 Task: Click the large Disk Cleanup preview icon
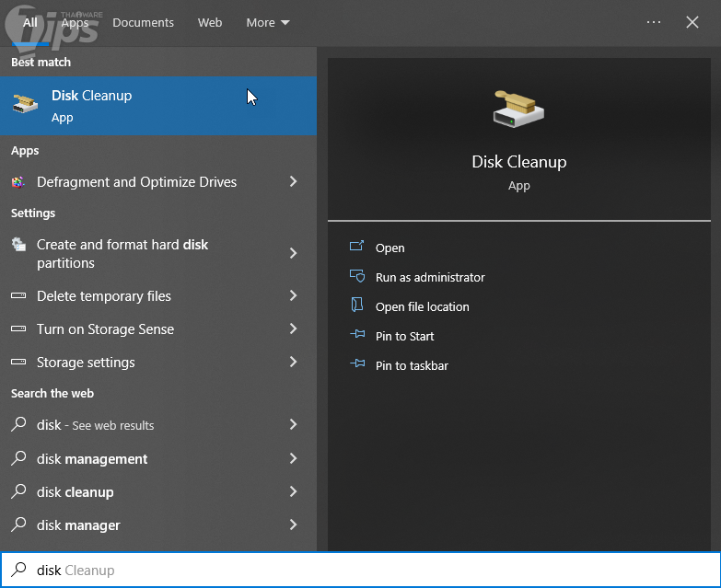pos(518,110)
